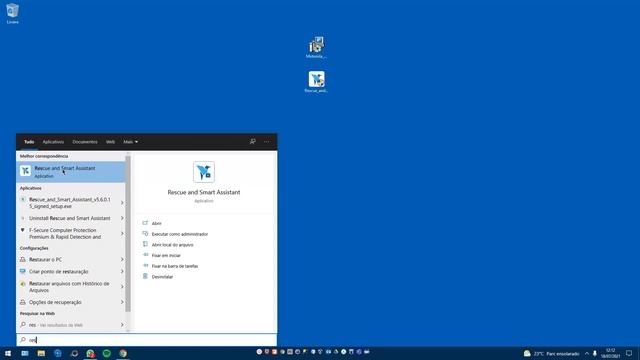This screenshot has height=360, width=640.
Task: Expand the Rescue_and_Smart_Assistant setup.exe result arrow
Action: (122, 203)
